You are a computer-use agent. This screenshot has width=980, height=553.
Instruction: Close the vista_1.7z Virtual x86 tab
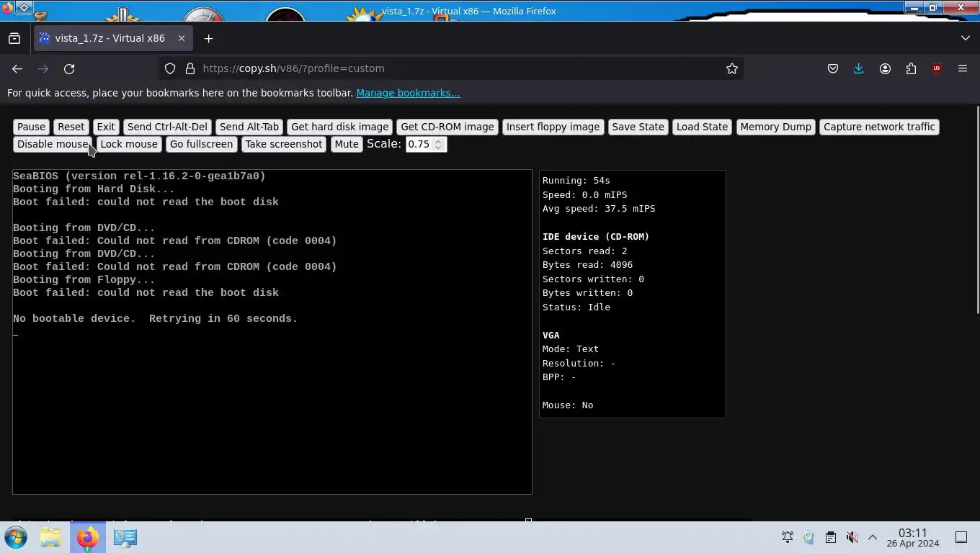(x=182, y=38)
